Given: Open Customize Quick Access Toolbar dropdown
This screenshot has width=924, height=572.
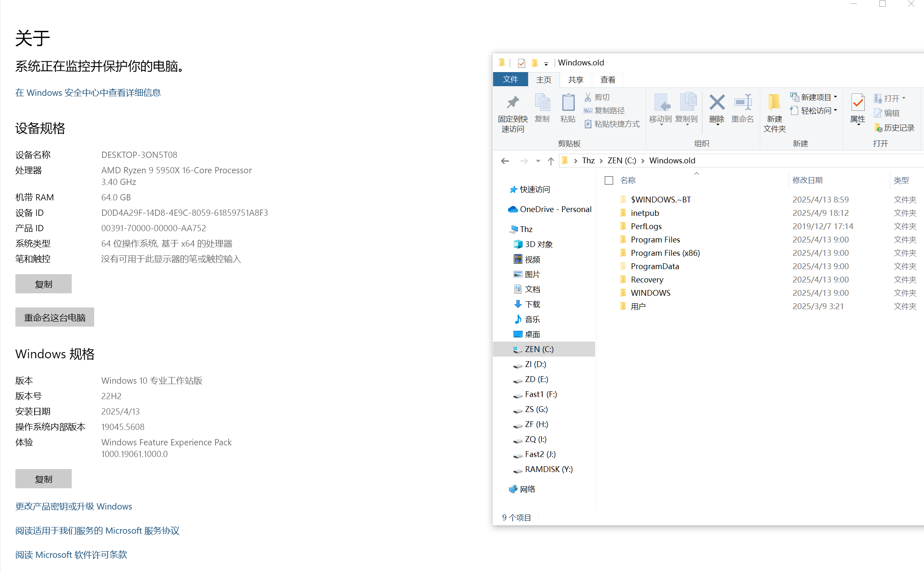Looking at the screenshot, I should pos(546,63).
